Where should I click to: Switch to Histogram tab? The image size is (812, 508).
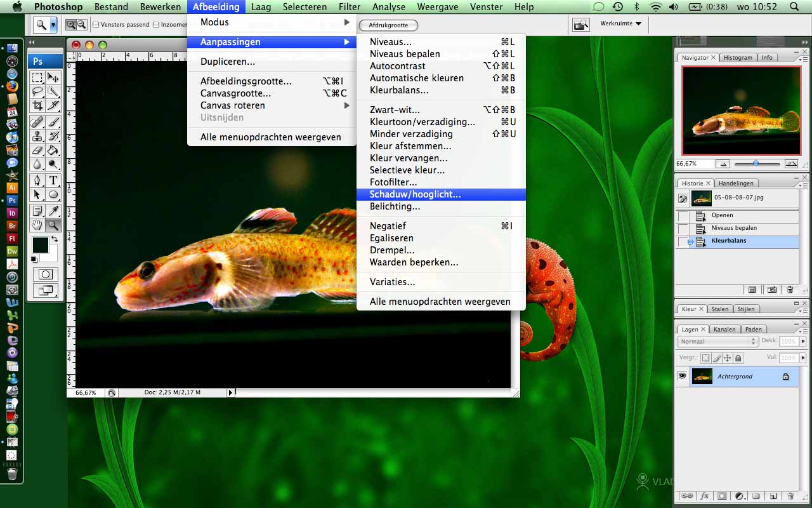tap(738, 57)
